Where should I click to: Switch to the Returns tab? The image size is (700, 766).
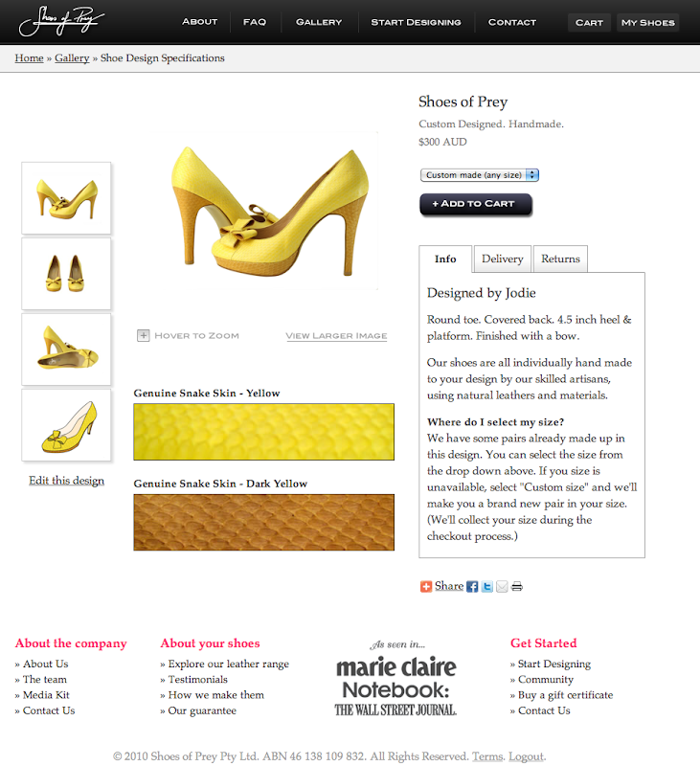pyautogui.click(x=560, y=259)
